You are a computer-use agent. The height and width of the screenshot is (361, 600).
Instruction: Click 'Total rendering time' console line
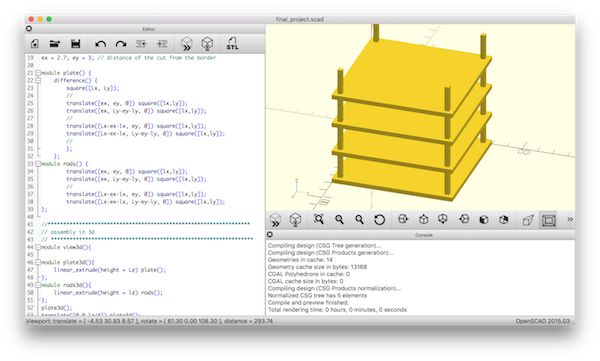point(337,310)
